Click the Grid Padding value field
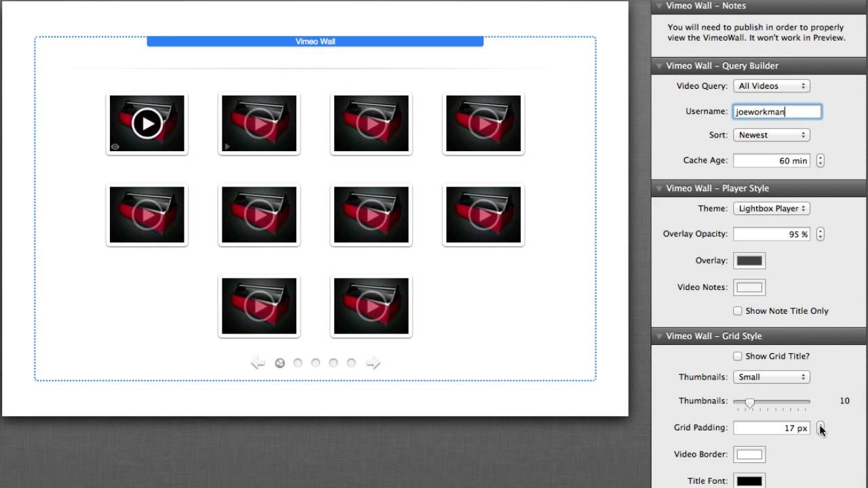The image size is (868, 488). click(772, 428)
